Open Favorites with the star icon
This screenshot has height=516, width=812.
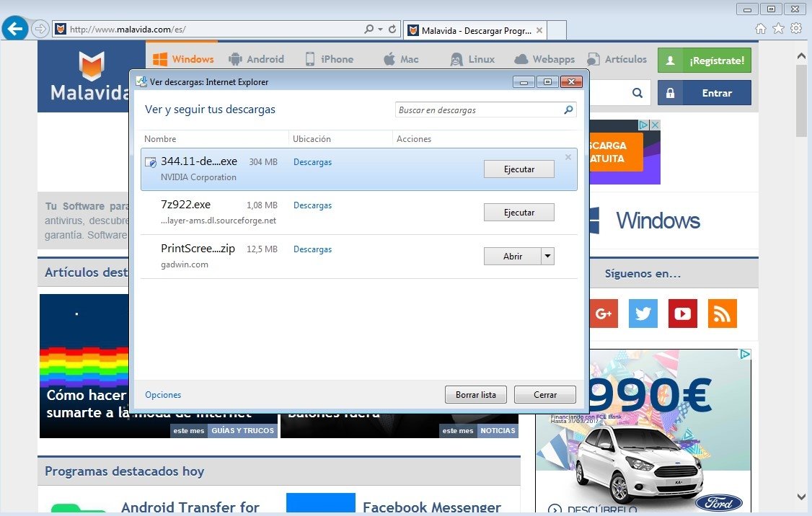[x=778, y=28]
